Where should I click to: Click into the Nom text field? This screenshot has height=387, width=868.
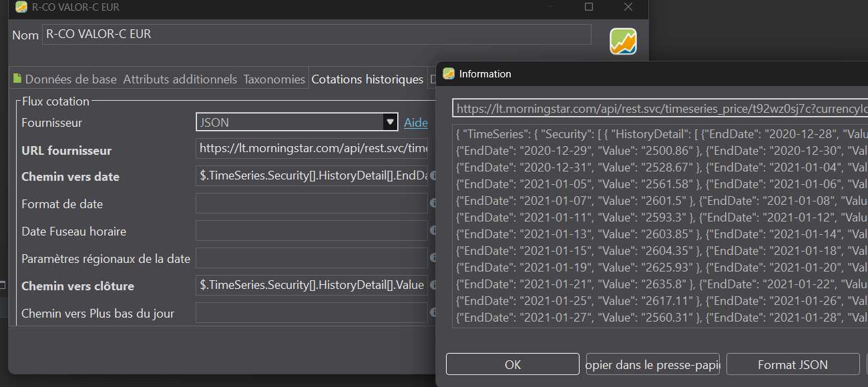(316, 34)
